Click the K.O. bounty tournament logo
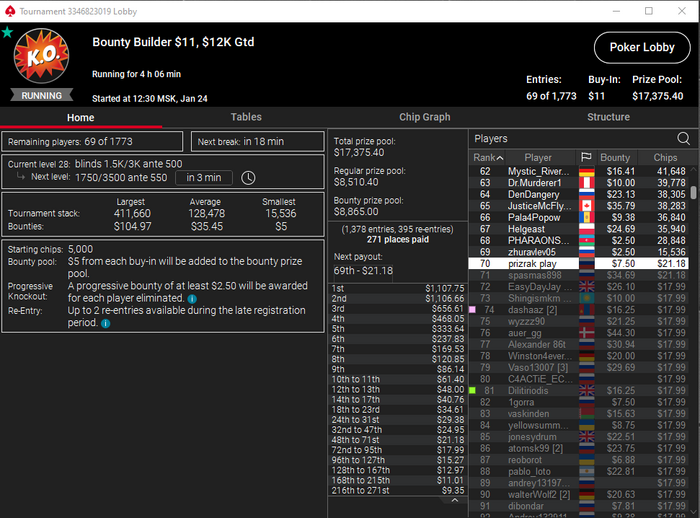Image resolution: width=700 pixels, height=518 pixels. pos(42,56)
